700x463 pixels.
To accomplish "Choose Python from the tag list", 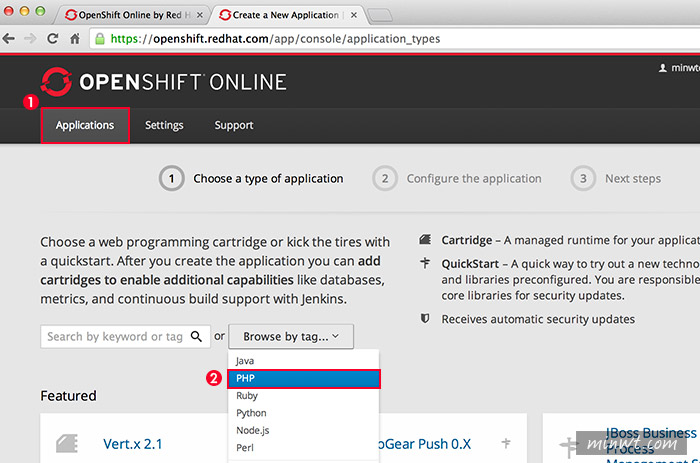I will 303,413.
